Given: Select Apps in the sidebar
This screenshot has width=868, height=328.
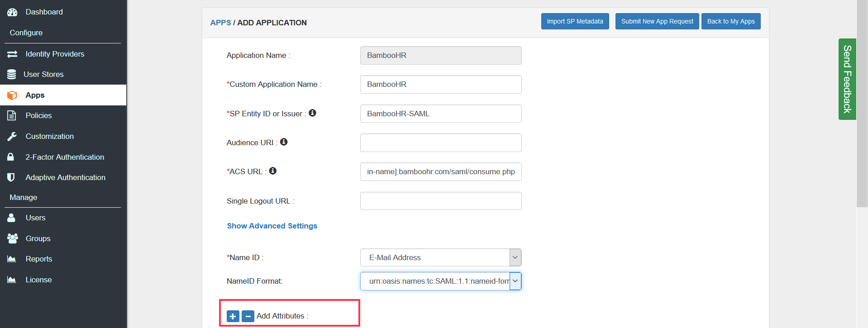Looking at the screenshot, I should [x=63, y=95].
